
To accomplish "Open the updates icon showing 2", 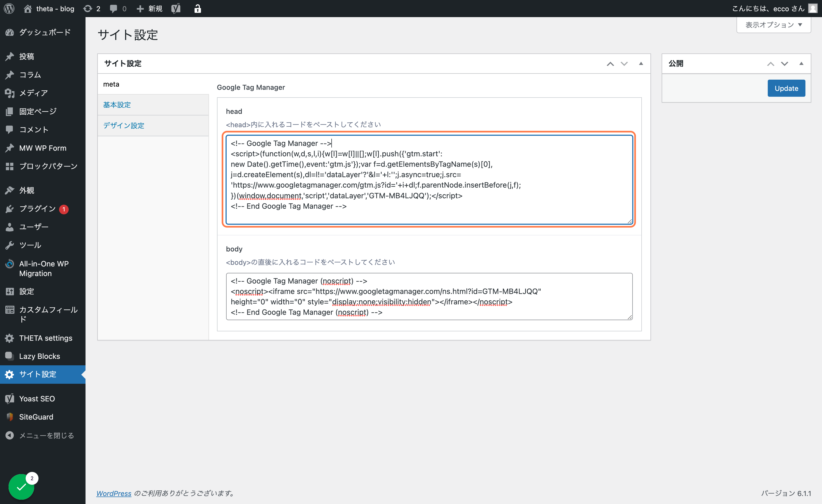I will tap(92, 8).
